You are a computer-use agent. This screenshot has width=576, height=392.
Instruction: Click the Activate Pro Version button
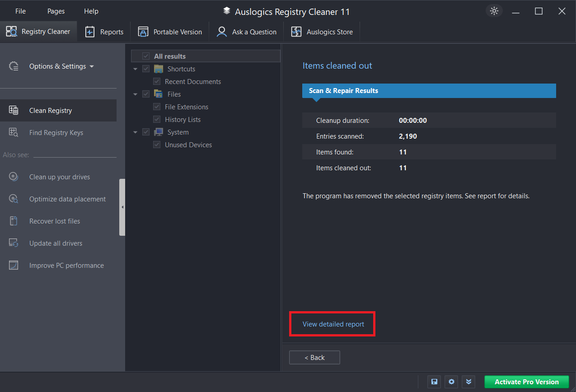[x=527, y=382]
